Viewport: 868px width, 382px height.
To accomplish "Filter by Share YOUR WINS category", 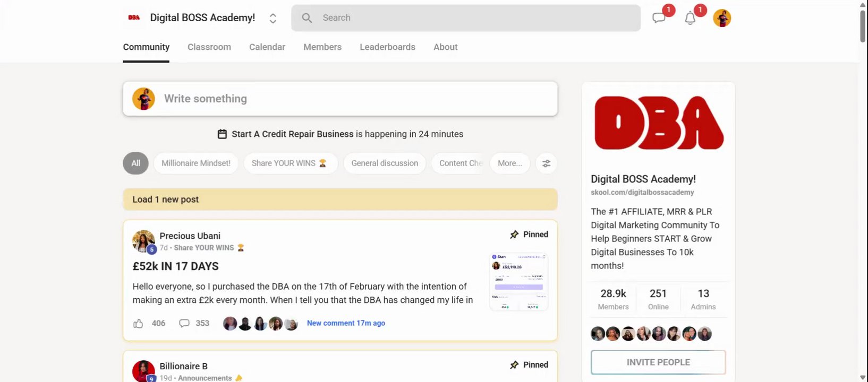I will pos(291,163).
